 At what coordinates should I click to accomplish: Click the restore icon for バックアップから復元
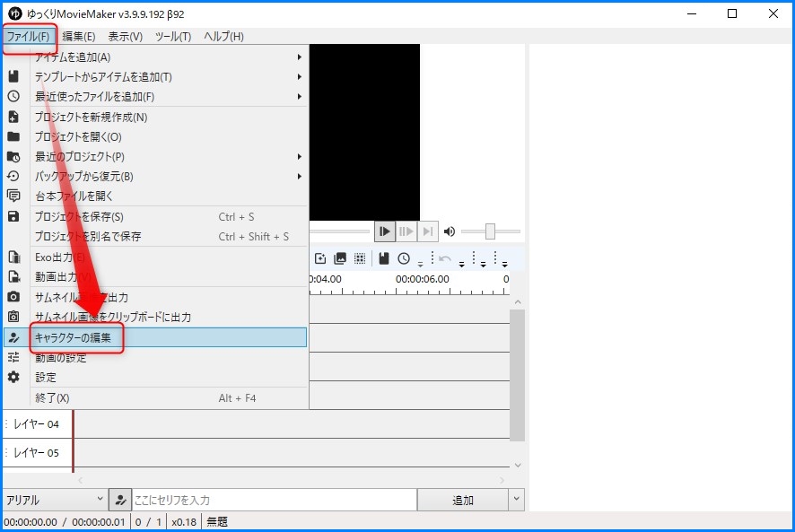tap(13, 176)
